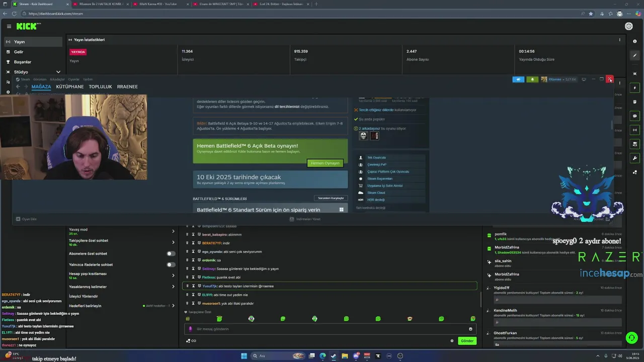This screenshot has width=644, height=362.
Task: Click the green support chat bubble
Action: coord(631,338)
